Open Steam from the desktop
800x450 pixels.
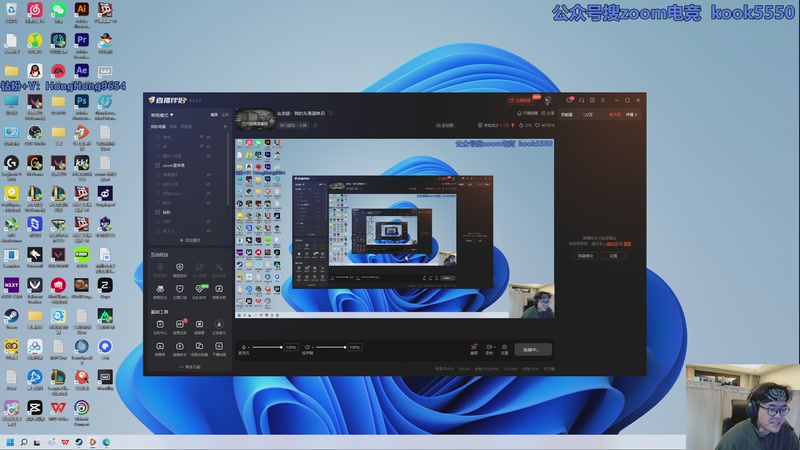click(x=11, y=315)
